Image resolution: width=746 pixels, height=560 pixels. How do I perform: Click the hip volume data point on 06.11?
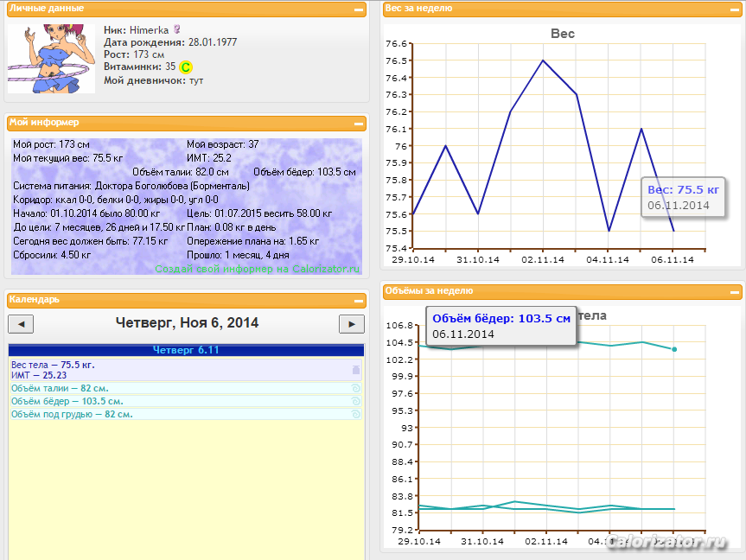[x=674, y=349]
